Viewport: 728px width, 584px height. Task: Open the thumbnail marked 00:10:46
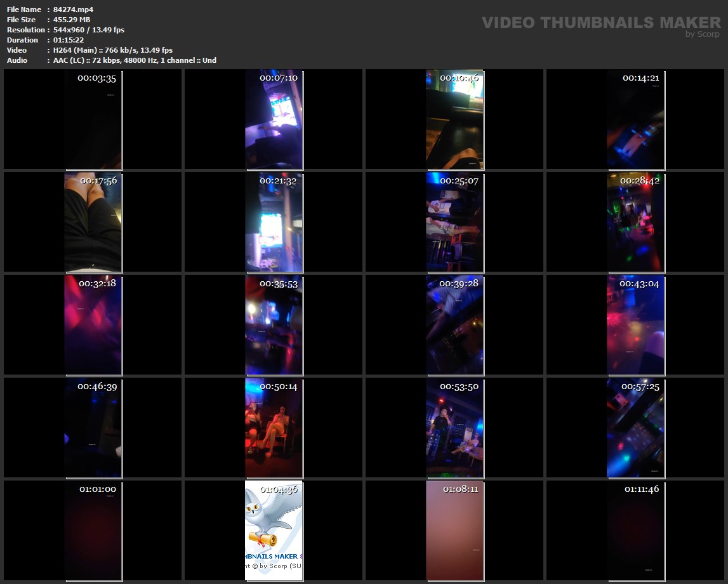pyautogui.click(x=454, y=120)
